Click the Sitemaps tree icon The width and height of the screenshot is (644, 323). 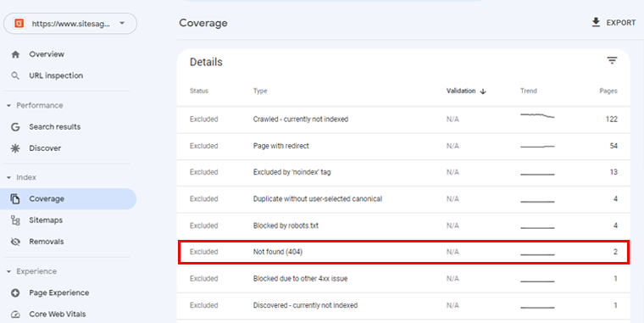coord(15,220)
